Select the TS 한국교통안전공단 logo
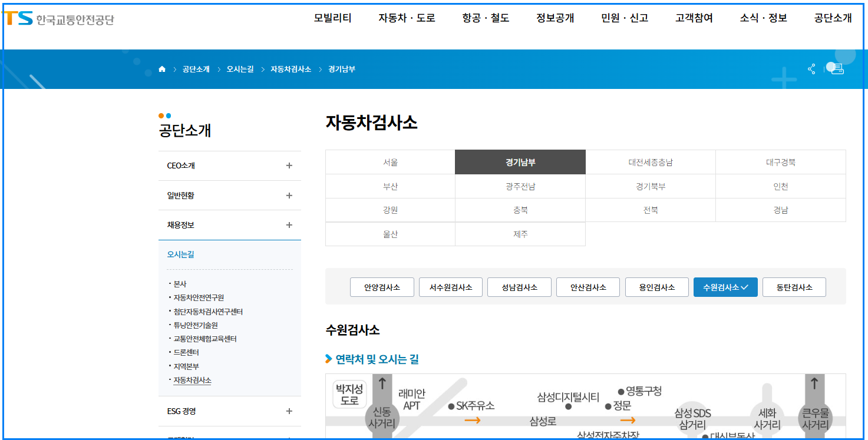Image resolution: width=868 pixels, height=440 pixels. tap(59, 19)
